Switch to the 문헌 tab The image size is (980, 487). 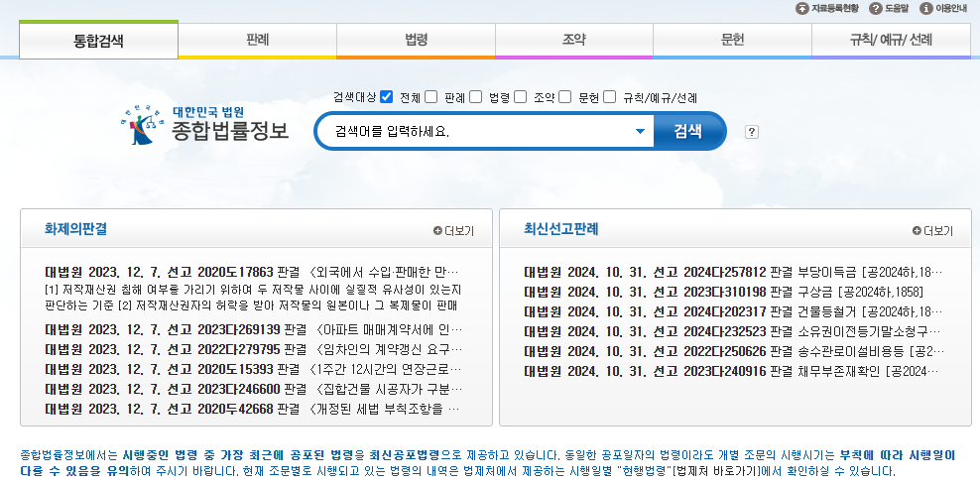(x=732, y=41)
